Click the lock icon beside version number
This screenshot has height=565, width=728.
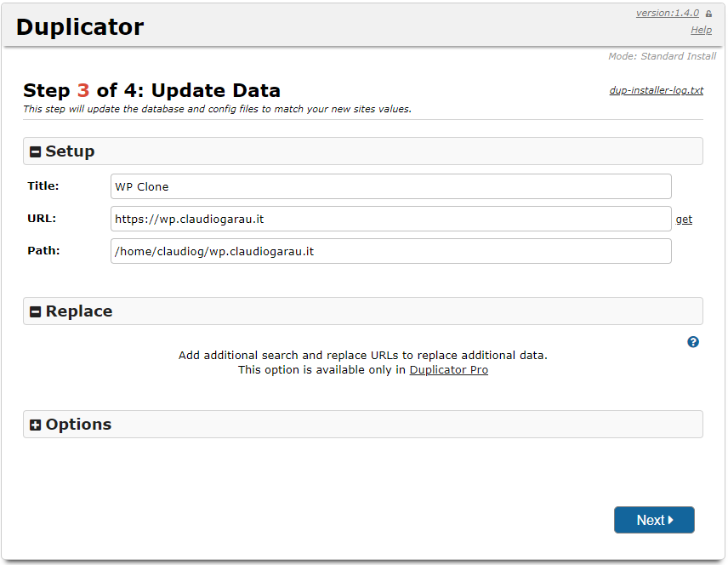tap(708, 14)
